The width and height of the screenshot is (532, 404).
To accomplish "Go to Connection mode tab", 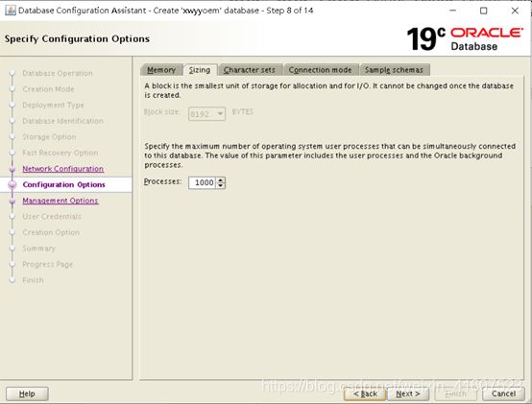I will point(321,70).
